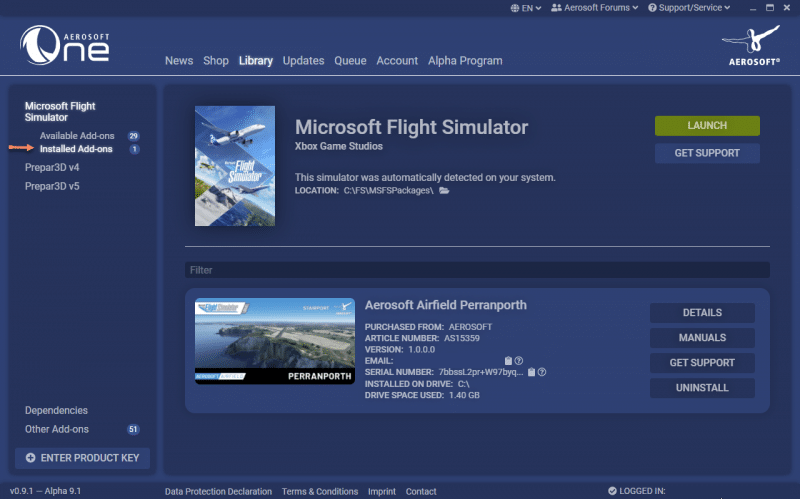The width and height of the screenshot is (800, 499).
Task: Open the simulator location folder icon
Action: tap(445, 190)
